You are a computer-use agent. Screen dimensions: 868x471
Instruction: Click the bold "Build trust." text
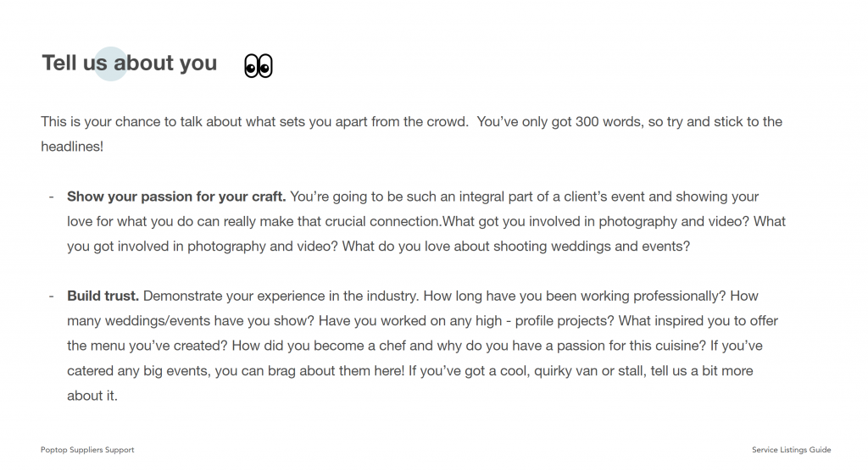[x=103, y=296]
